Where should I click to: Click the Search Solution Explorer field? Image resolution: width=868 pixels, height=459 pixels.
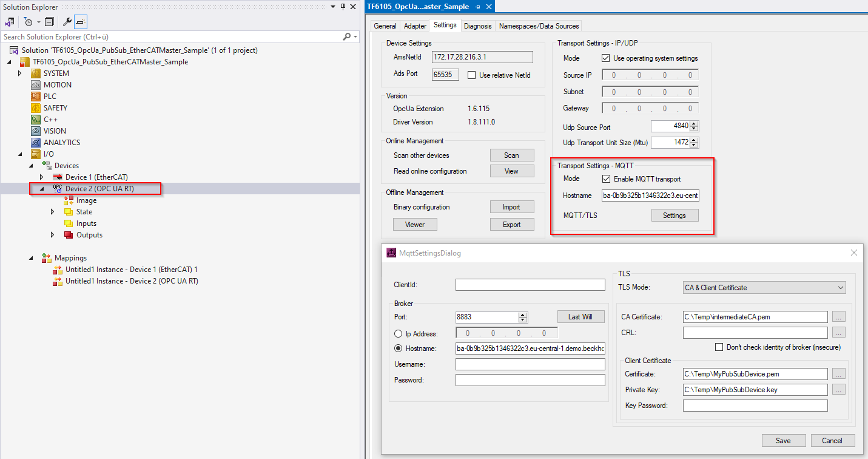pos(172,37)
